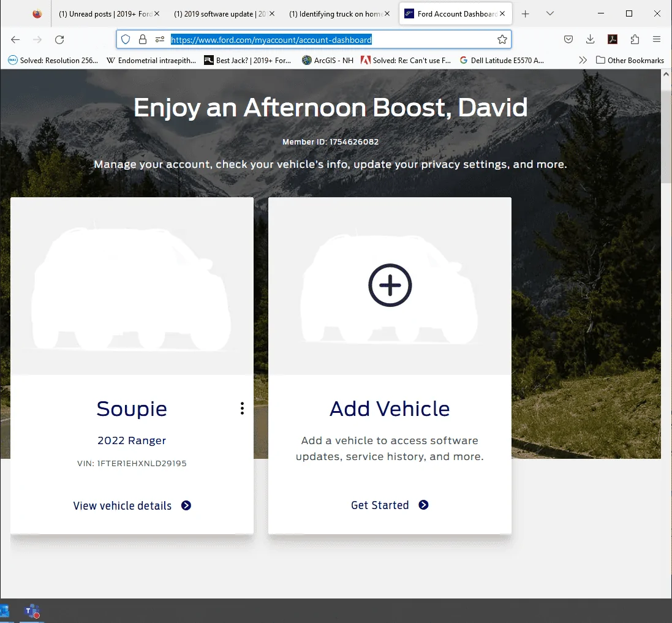Close the Ford Account Dashboard tab
The width and height of the screenshot is (672, 623).
pyautogui.click(x=502, y=13)
